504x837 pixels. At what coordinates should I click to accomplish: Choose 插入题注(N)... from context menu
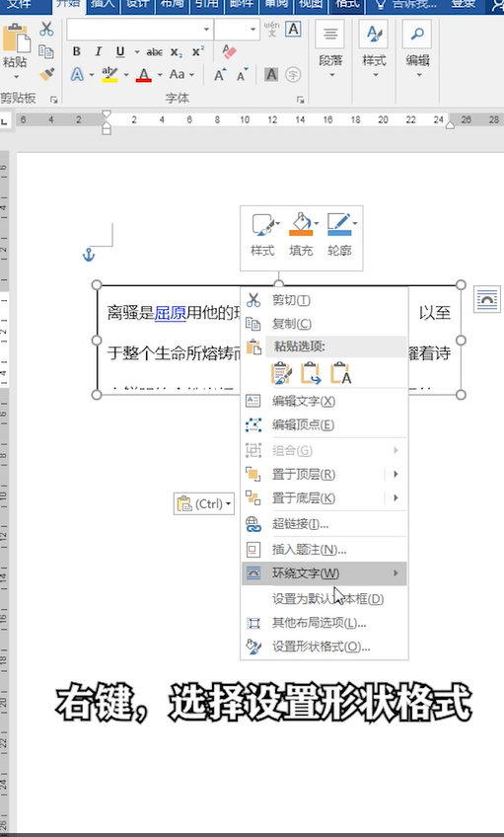pyautogui.click(x=324, y=549)
